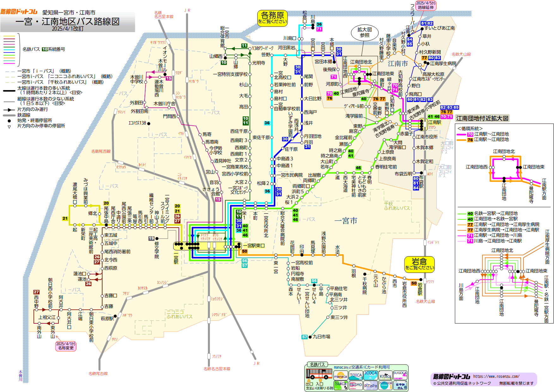554x392 pixels.
Task: Click the 無断転載を禁じます notice
Action: click(516, 383)
